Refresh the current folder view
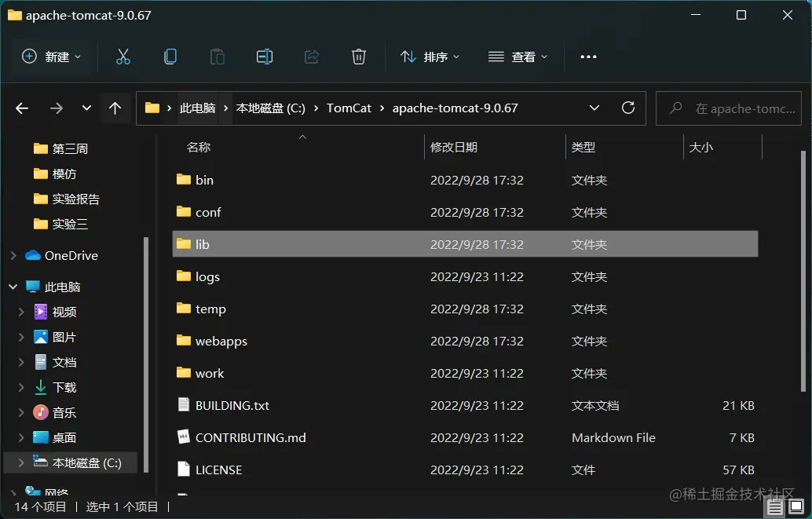812x519 pixels. (628, 108)
